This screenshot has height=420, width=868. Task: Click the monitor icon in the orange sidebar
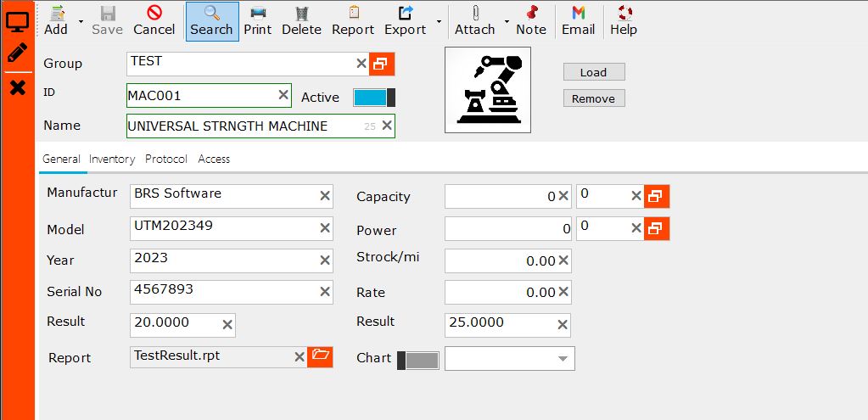coord(17,22)
